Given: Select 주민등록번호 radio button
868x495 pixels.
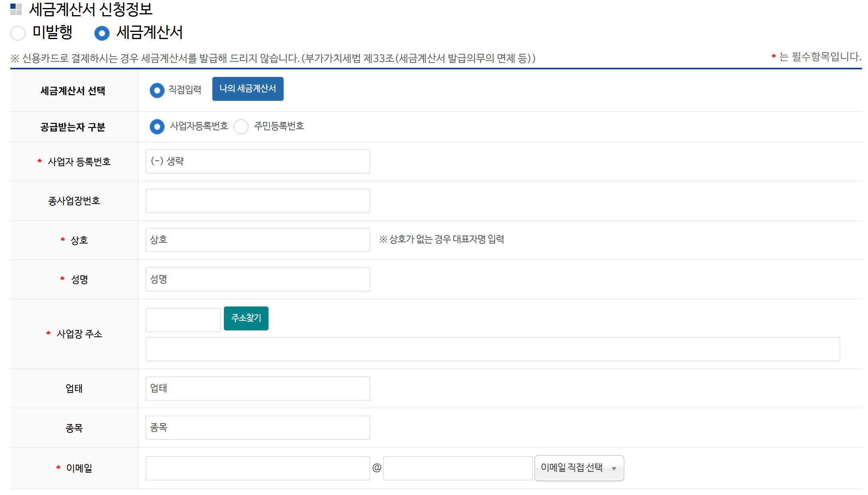Looking at the screenshot, I should point(241,127).
